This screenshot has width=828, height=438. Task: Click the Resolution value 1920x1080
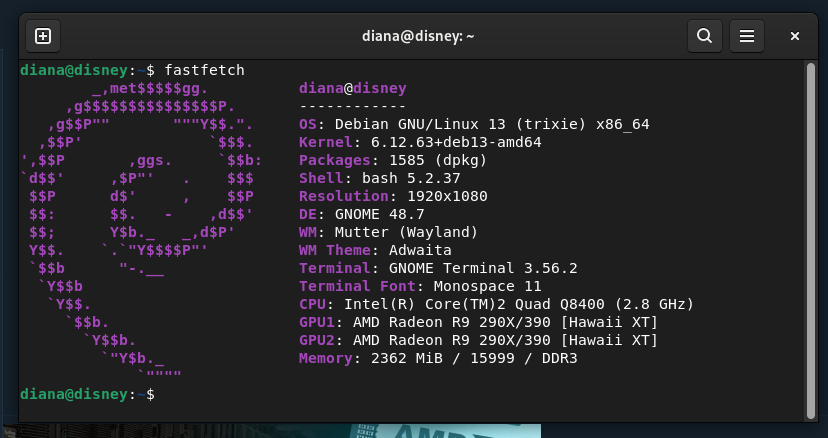pyautogui.click(x=447, y=197)
